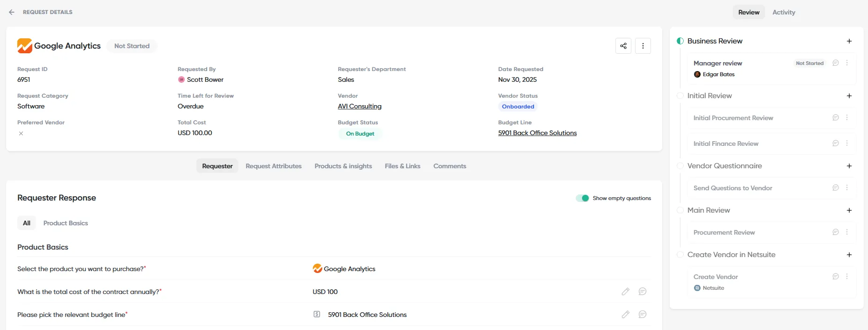Click the share icon button
Viewport: 868px width, 330px height.
click(x=623, y=46)
